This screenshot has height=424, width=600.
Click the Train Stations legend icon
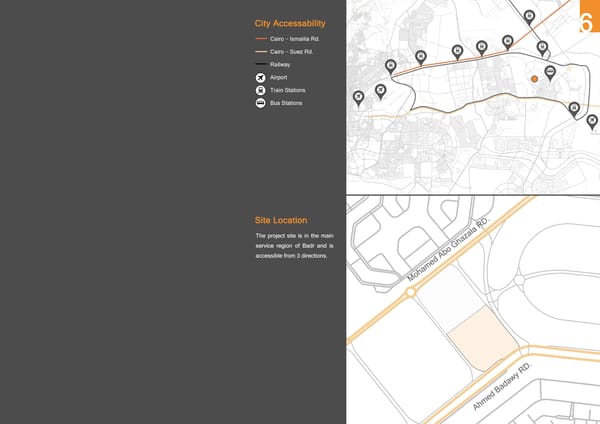tap(260, 90)
